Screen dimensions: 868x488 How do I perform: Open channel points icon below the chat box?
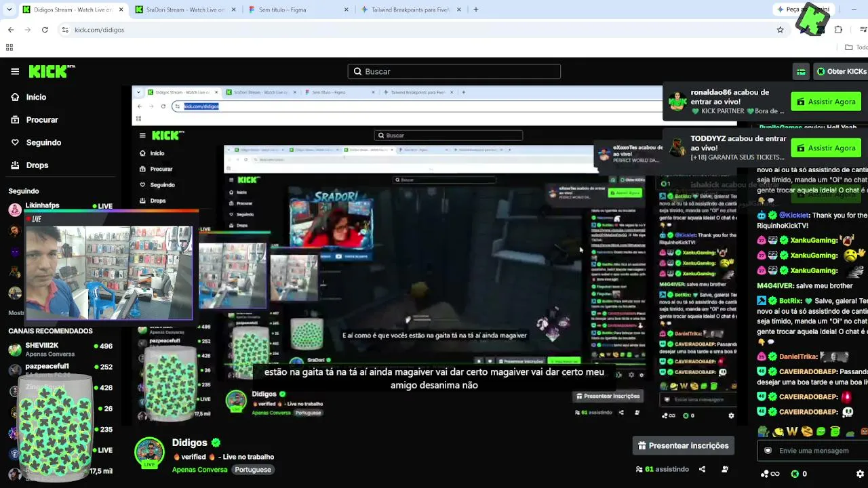click(770, 474)
